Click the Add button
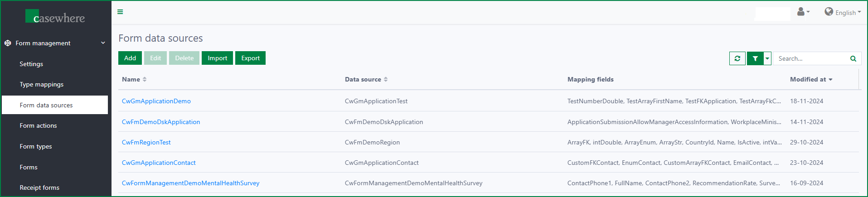Screen dimensions: 868x197 130,58
